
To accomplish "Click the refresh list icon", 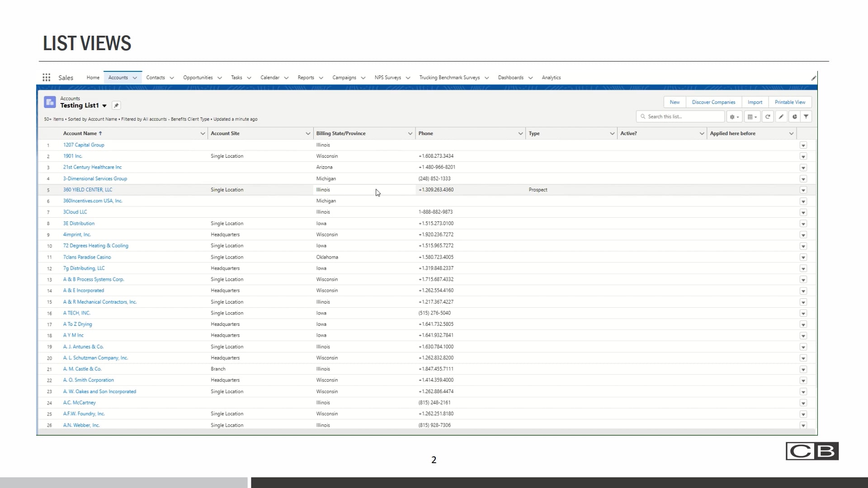I will [x=768, y=117].
